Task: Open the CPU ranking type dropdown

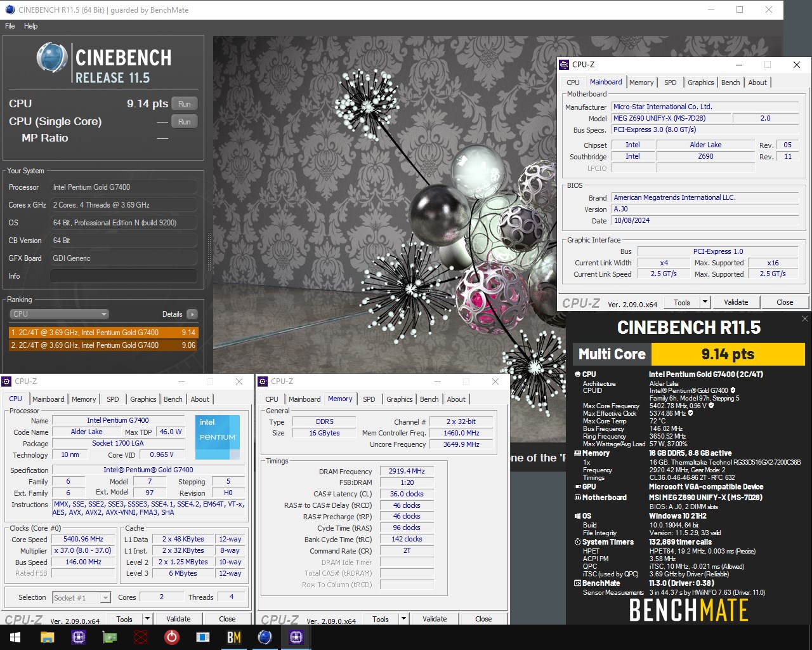Action: coord(59,314)
